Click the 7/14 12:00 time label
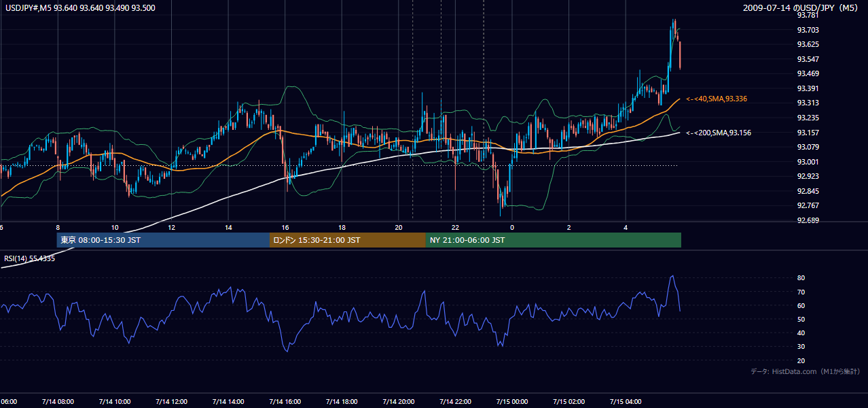This screenshot has width=868, height=408. (x=171, y=402)
